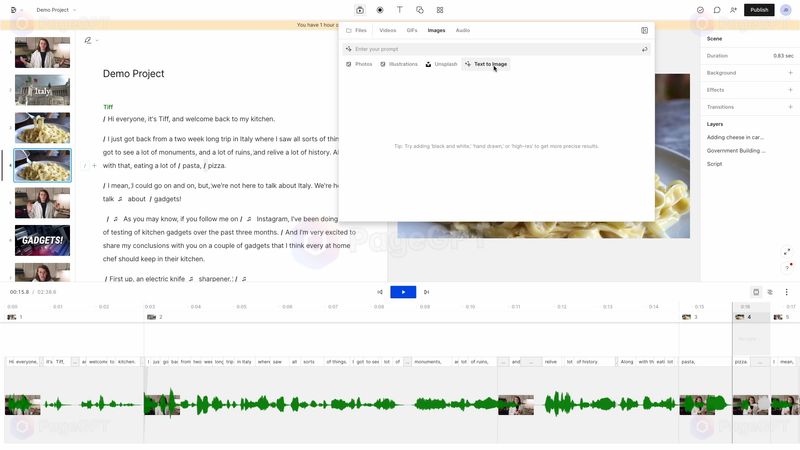Open the pen writing mode dropdown
800x450 pixels.
[x=91, y=40]
